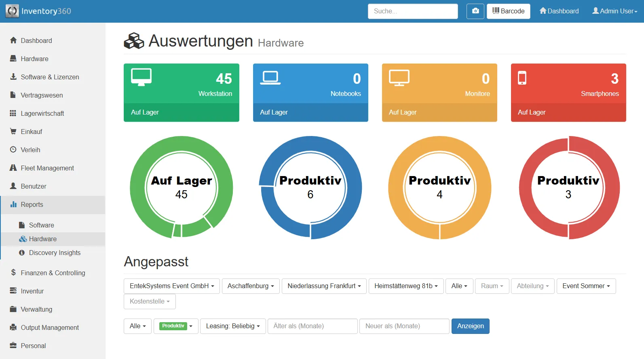Click the Verleih clock icon
The width and height of the screenshot is (644, 359).
[x=13, y=150]
